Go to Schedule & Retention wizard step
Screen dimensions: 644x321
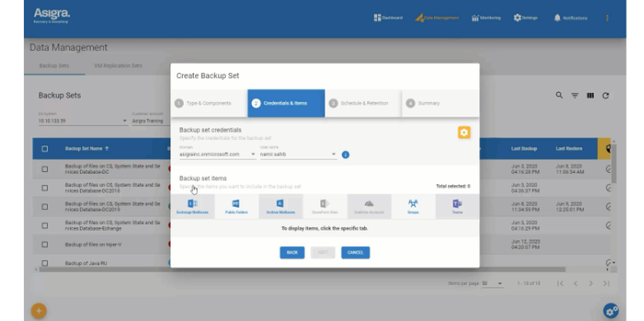pyautogui.click(x=363, y=103)
